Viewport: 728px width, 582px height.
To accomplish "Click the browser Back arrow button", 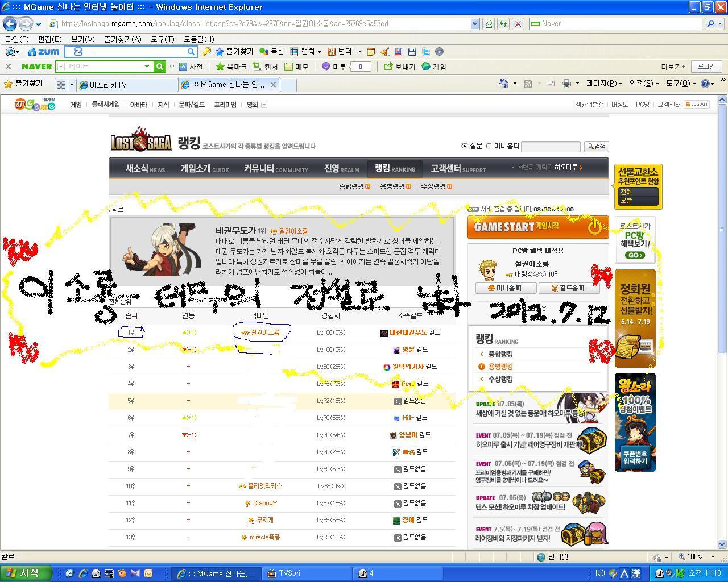I will (10, 24).
